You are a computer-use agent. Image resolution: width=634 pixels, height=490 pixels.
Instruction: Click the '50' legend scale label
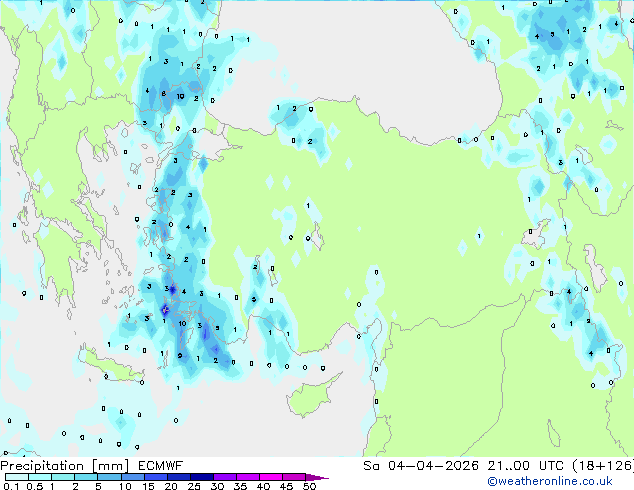(310, 486)
